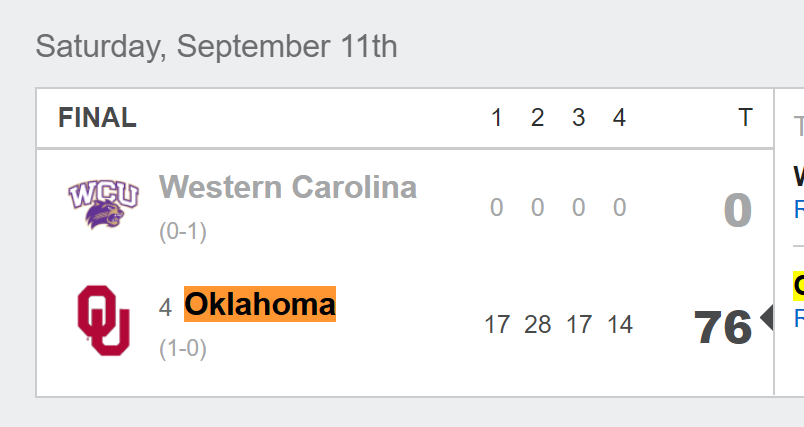Click Western Carolina's final score of 0
Image resolution: width=804 pixels, height=427 pixels.
point(737,210)
